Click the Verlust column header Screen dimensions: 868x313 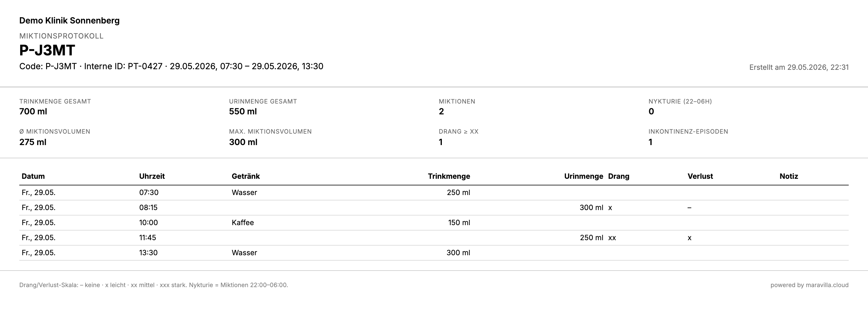pyautogui.click(x=700, y=176)
